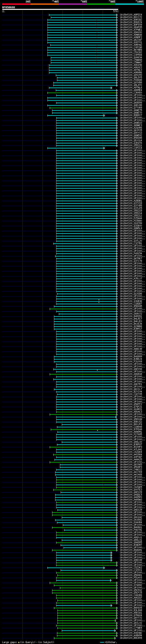This screenshot has width=146, height=644.
Task: Click the hit label UniRef100_B6TNR8
Action: click(x=131, y=50)
